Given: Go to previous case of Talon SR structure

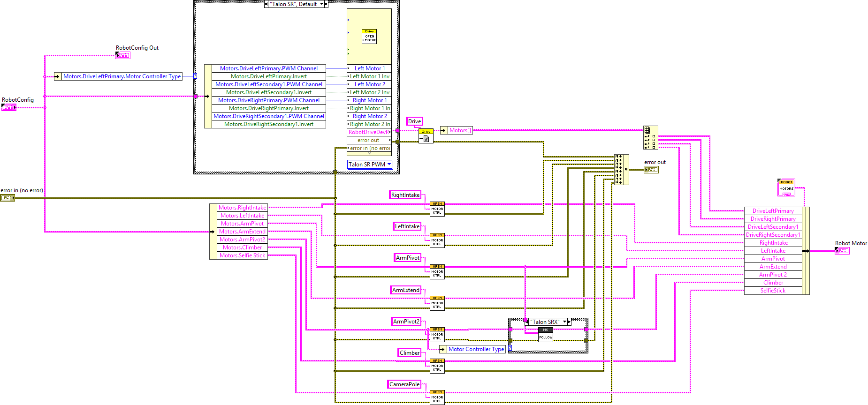Looking at the screenshot, I should [x=266, y=4].
